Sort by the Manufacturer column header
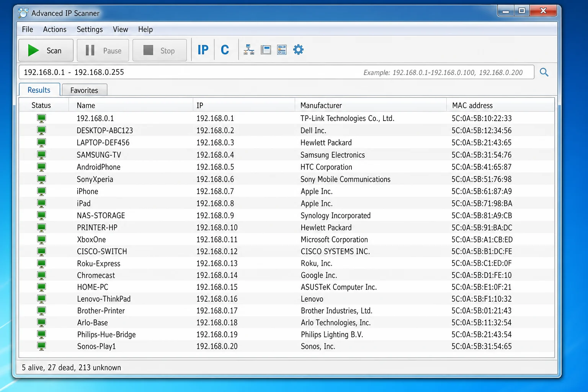The width and height of the screenshot is (588, 392). click(x=371, y=105)
